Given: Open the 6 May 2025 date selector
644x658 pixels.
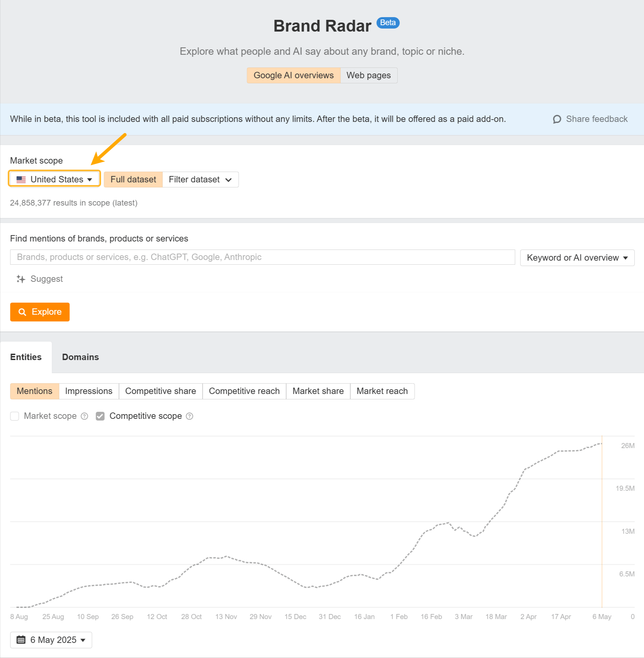Looking at the screenshot, I should tap(51, 640).
